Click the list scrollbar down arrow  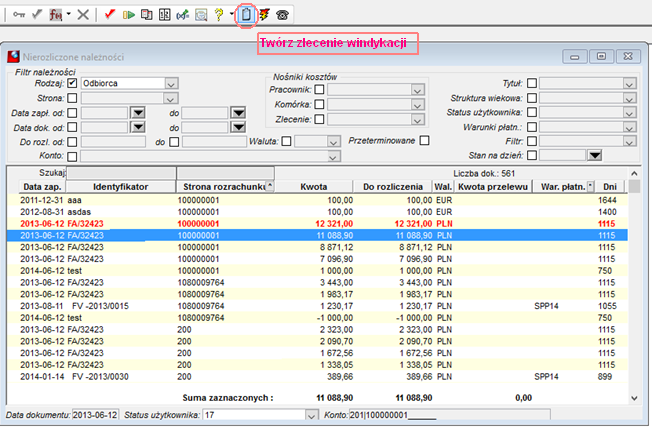pyautogui.click(x=634, y=398)
